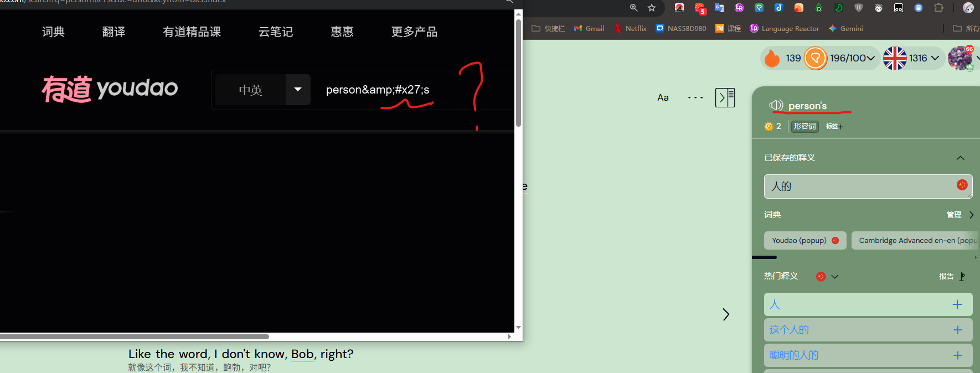Open the 有道精品课 menu item
The width and height of the screenshot is (980, 373).
click(192, 32)
